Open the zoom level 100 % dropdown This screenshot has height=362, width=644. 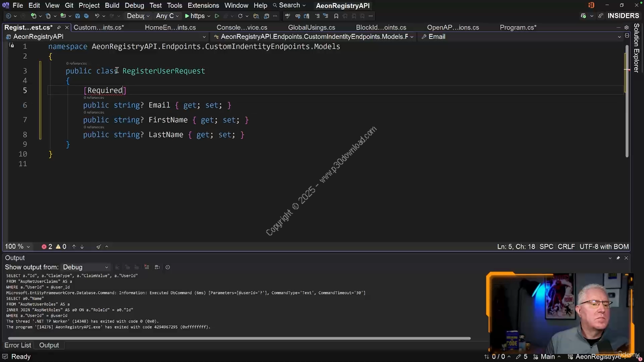pos(18,246)
